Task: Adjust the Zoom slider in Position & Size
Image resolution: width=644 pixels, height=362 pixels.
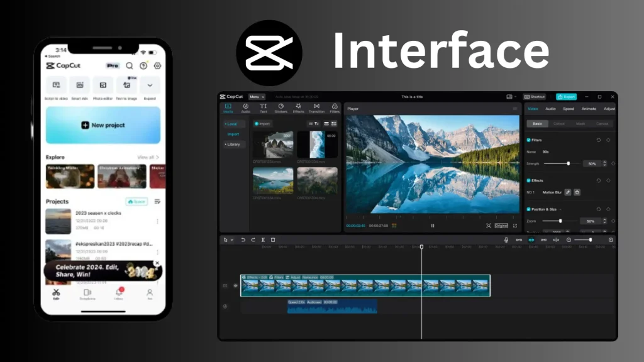Action: point(561,221)
